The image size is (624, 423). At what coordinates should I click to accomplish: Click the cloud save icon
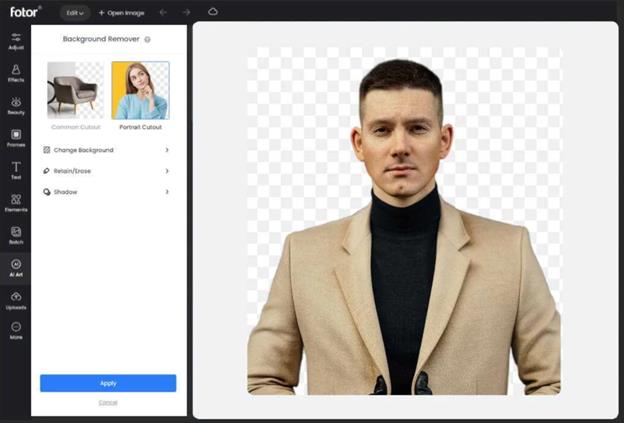pos(213,12)
